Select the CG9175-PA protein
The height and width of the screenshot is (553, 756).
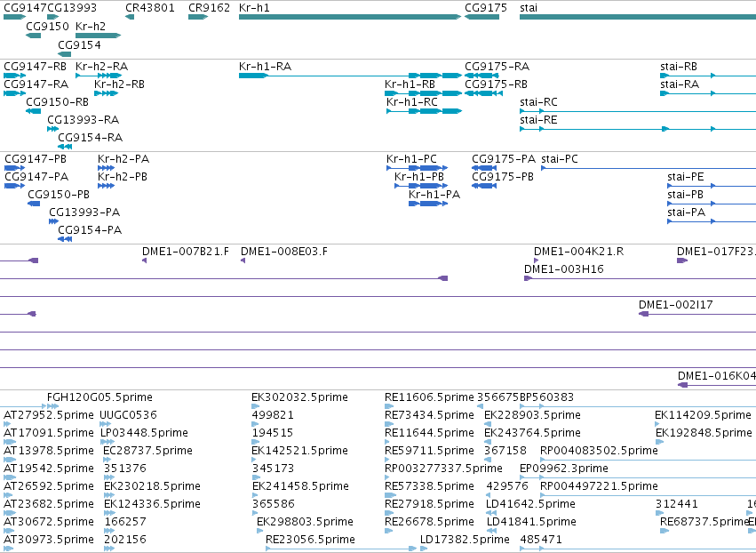[x=484, y=168]
